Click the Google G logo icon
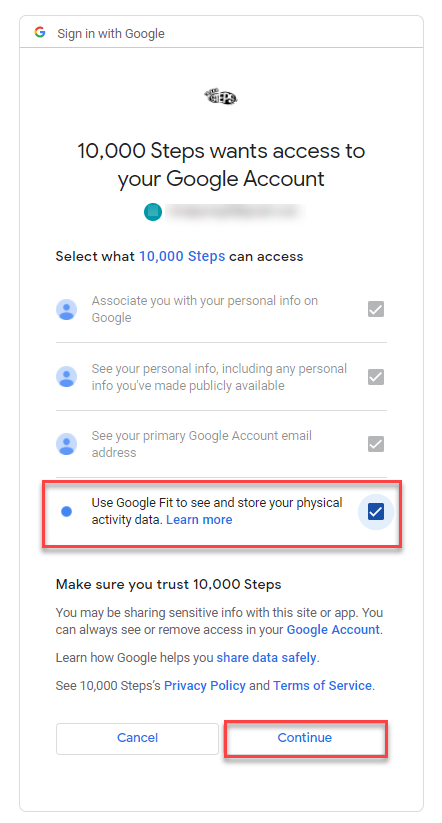Viewport: 442px width, 823px height. tap(40, 33)
